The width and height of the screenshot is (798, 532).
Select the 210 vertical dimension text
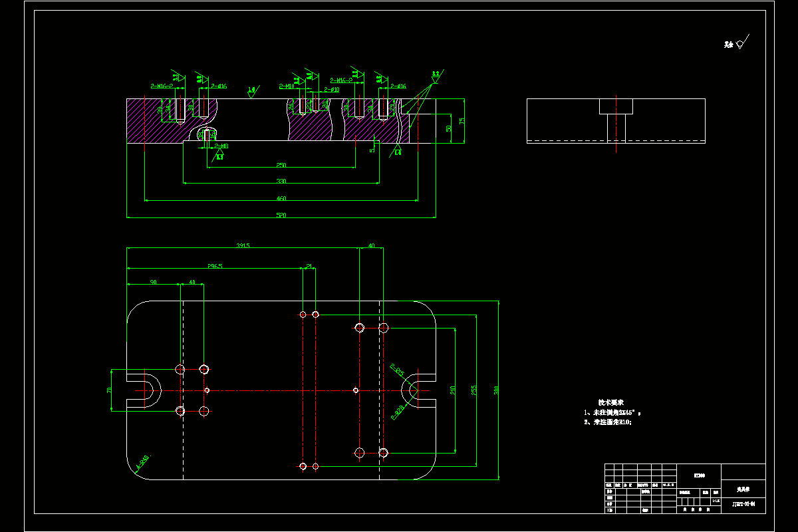click(452, 389)
